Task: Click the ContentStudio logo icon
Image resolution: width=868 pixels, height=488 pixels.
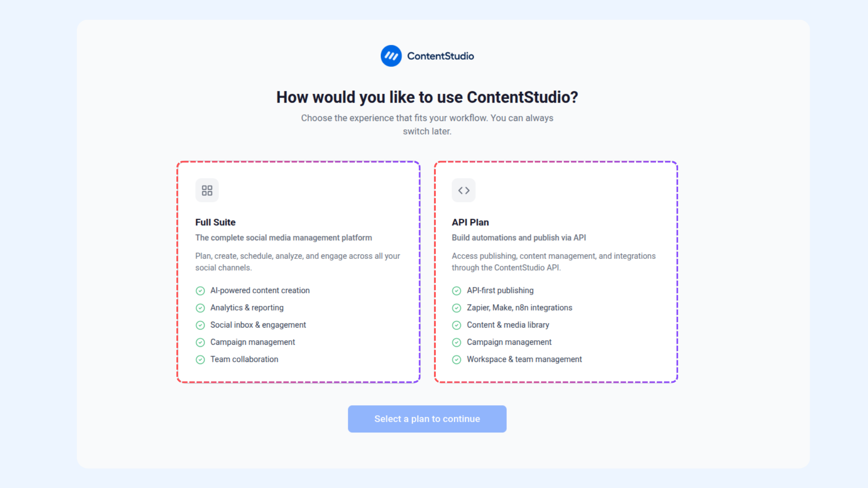Action: (391, 56)
